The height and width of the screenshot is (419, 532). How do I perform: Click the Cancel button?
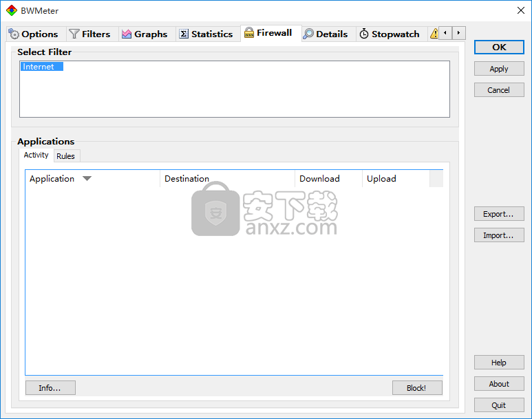499,90
